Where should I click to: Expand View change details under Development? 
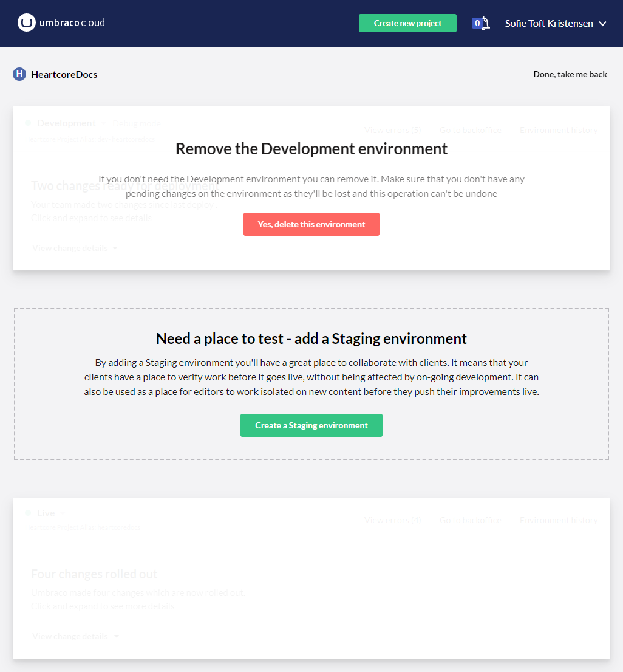tap(75, 248)
